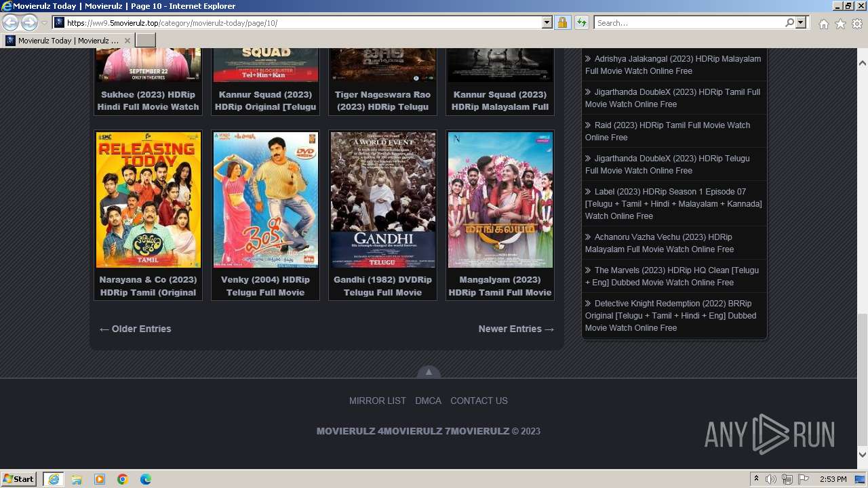Open Sukhee (2023) HDRip Hindi movie link
The width and height of the screenshot is (868, 488).
148,100
